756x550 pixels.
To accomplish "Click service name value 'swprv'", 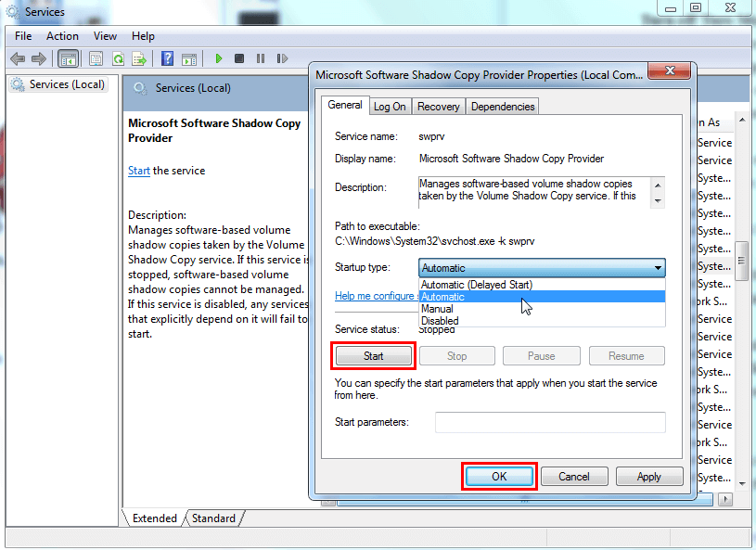I will (431, 136).
